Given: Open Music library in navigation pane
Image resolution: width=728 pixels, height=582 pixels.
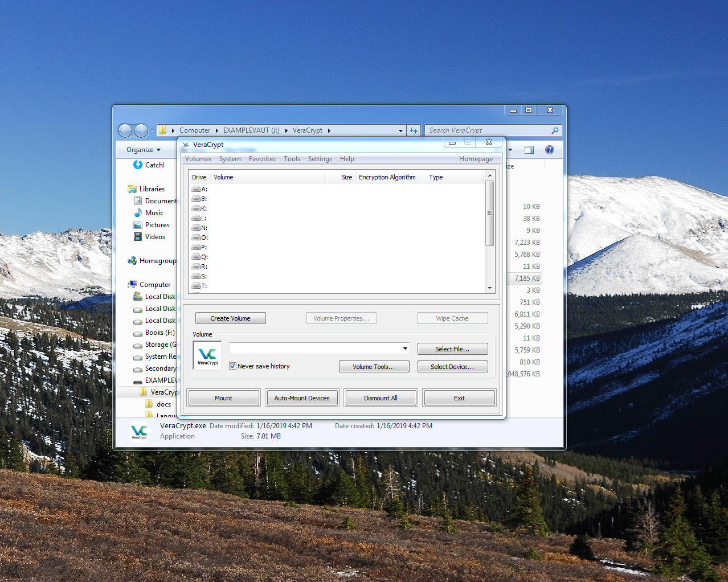Looking at the screenshot, I should pos(149,213).
